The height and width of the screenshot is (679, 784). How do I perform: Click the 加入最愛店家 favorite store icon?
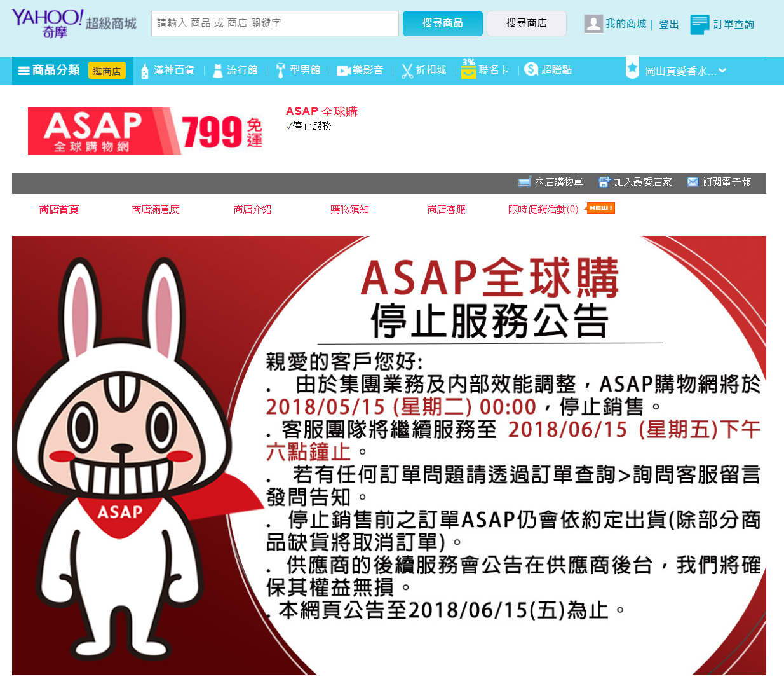[603, 181]
